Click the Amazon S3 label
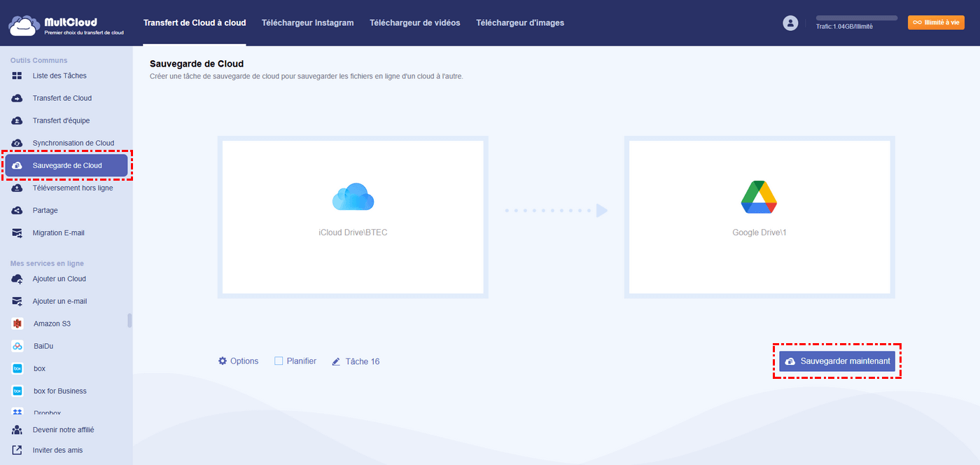This screenshot has height=465, width=980. [x=52, y=324]
